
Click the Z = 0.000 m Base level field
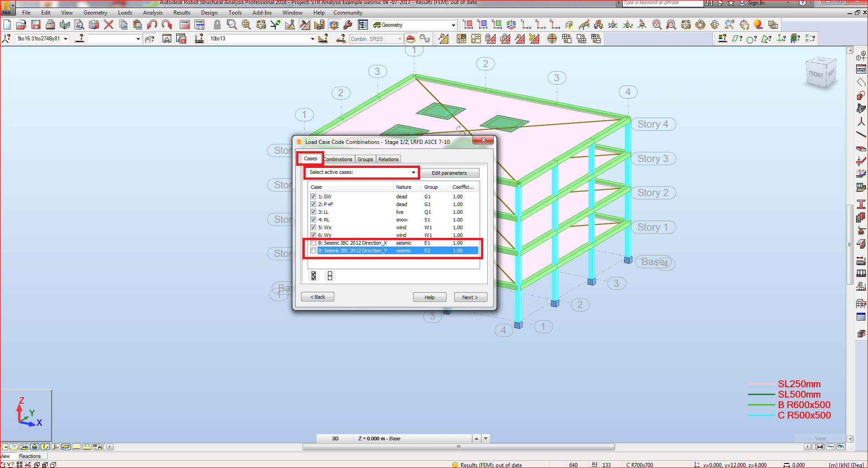[413, 438]
